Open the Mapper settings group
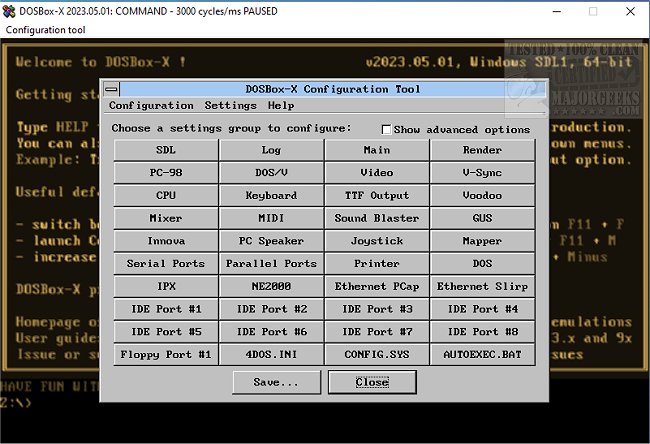The width and height of the screenshot is (650, 444). pos(483,241)
